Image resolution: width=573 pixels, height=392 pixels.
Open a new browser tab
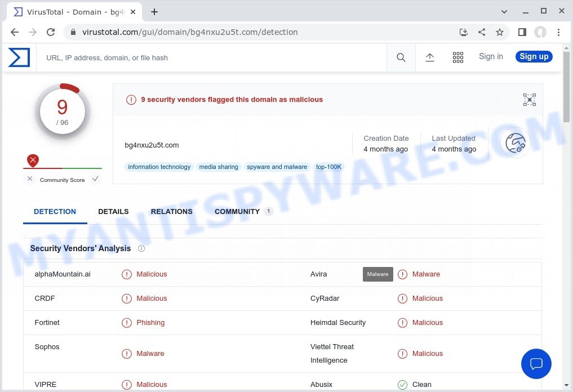tap(154, 12)
